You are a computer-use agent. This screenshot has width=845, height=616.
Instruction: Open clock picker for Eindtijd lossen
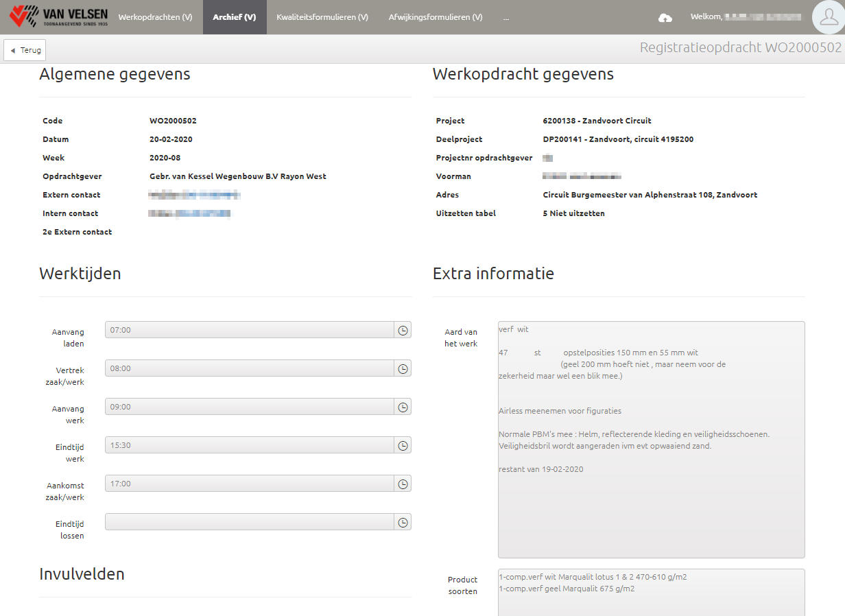pyautogui.click(x=403, y=522)
